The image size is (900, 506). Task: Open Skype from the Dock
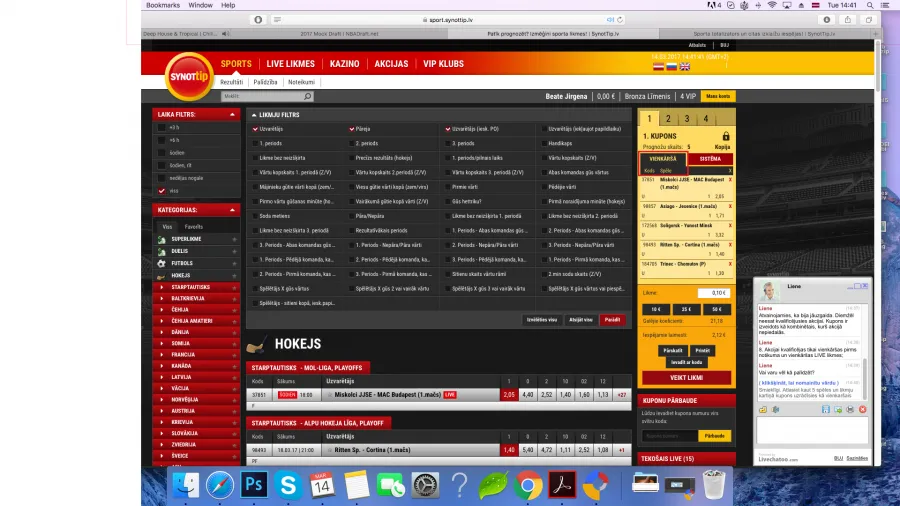click(x=288, y=484)
